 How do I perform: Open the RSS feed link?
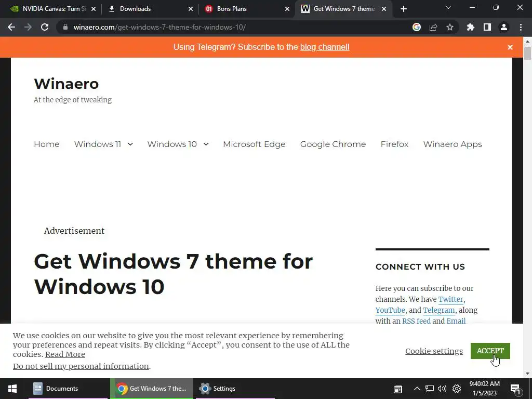pyautogui.click(x=416, y=321)
